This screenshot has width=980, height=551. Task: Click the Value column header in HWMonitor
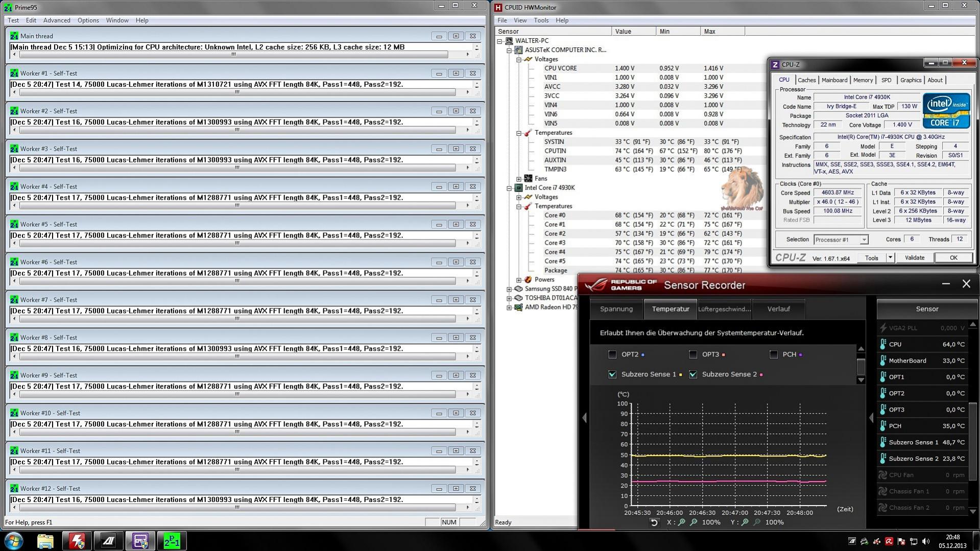(x=634, y=32)
